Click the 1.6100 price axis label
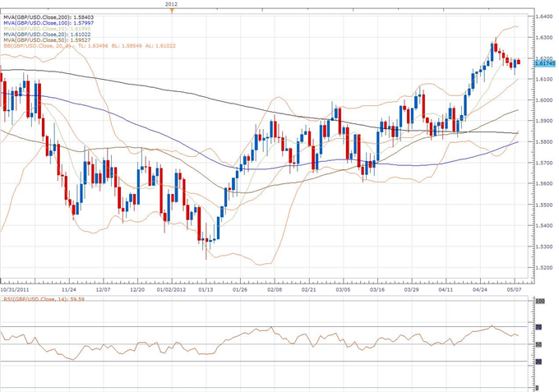 pyautogui.click(x=544, y=79)
